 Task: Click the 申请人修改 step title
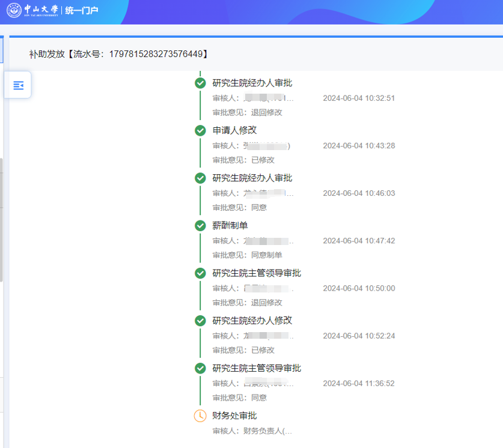tap(234, 130)
